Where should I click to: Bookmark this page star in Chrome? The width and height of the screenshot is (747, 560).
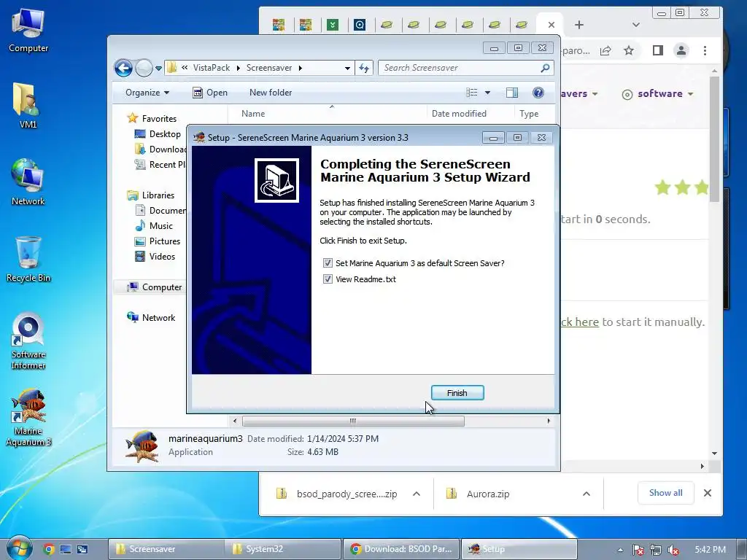[x=629, y=50]
